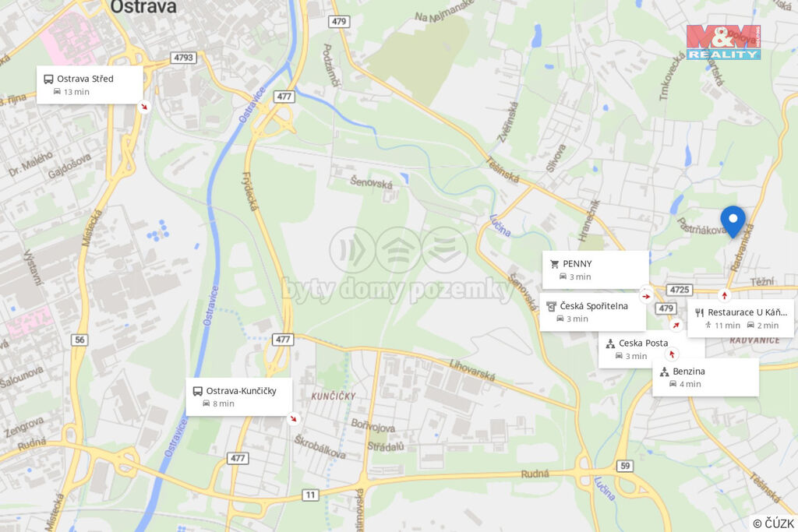Click the red arrow marker beside PENNY card

click(646, 296)
